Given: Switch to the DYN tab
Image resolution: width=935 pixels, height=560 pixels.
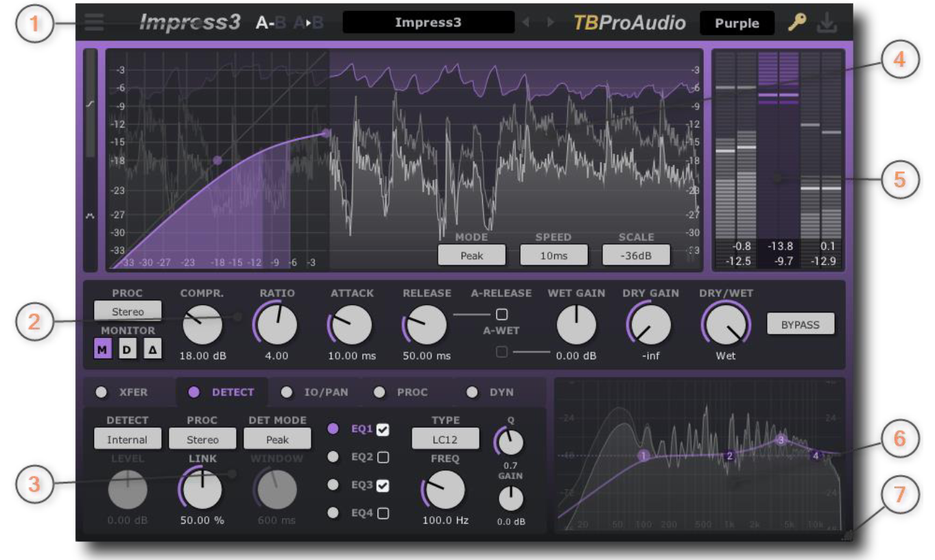Looking at the screenshot, I should click(500, 392).
